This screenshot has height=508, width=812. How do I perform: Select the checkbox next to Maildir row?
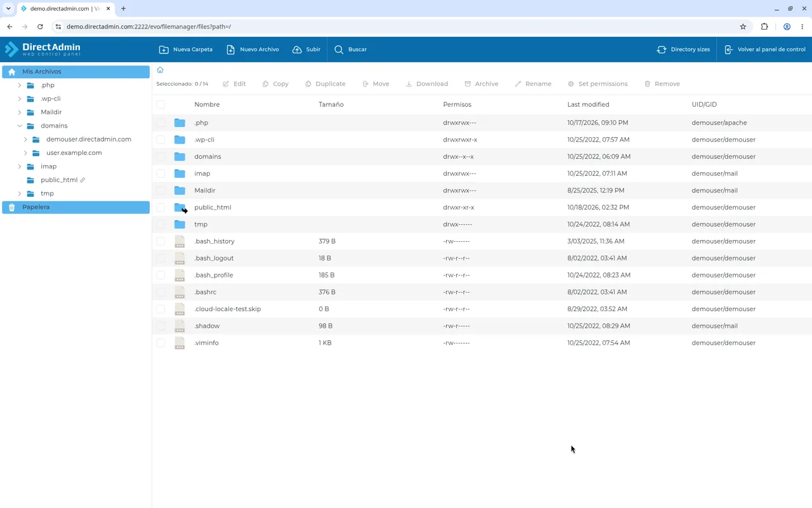160,190
